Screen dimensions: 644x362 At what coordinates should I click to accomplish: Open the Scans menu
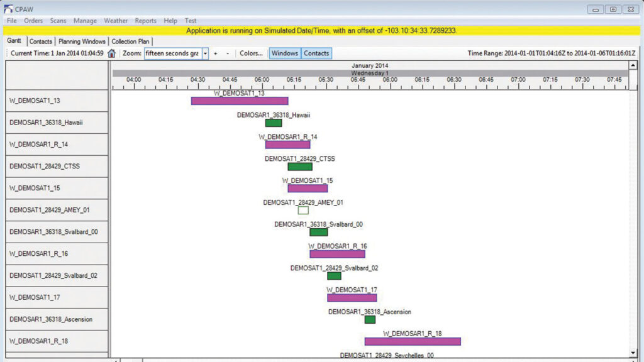coord(58,21)
